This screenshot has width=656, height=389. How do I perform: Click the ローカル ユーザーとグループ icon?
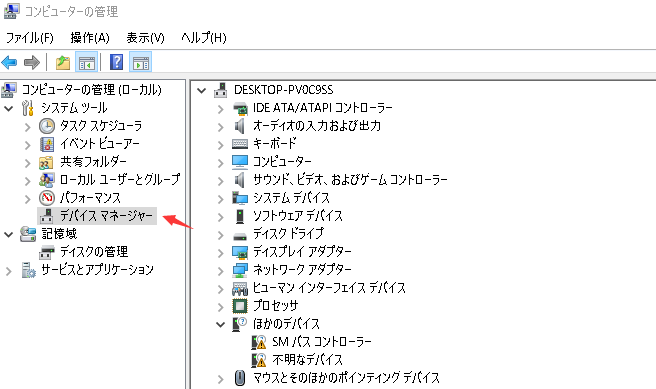coord(46,180)
